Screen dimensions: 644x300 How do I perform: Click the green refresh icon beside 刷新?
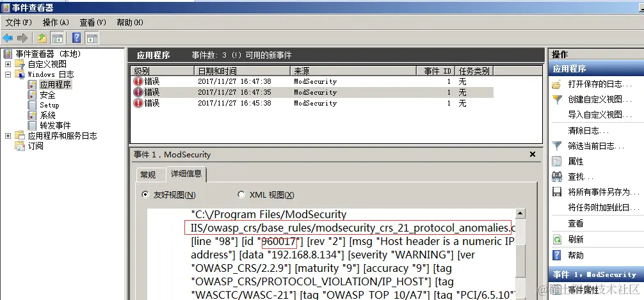[x=556, y=240]
